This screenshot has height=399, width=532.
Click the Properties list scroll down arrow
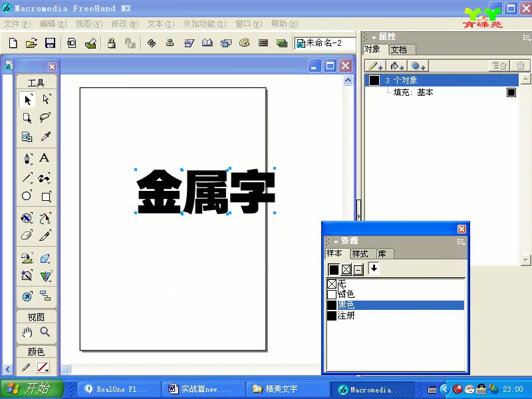tap(525, 260)
